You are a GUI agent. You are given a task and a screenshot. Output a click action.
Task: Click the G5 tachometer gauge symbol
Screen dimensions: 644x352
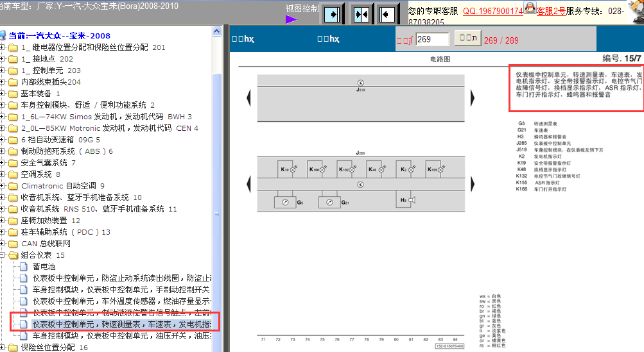pos(285,202)
